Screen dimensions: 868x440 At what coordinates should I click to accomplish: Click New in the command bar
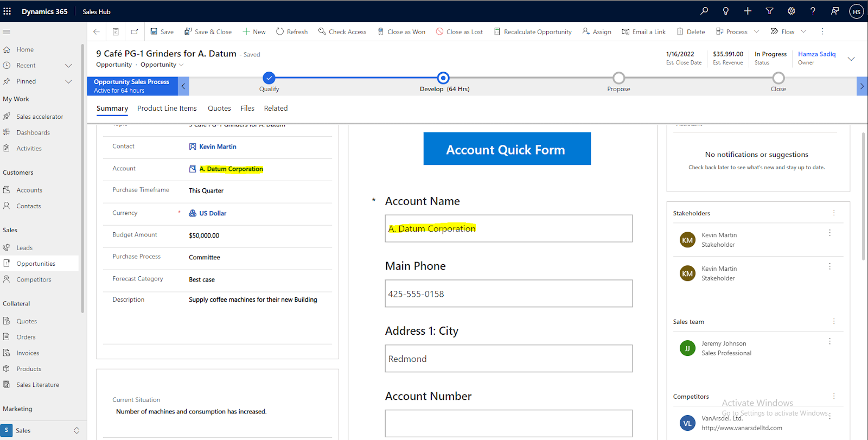pos(254,31)
